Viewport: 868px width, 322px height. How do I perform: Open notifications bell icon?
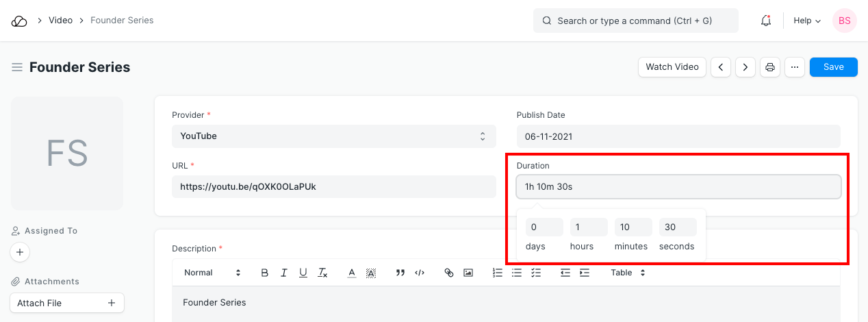(766, 21)
